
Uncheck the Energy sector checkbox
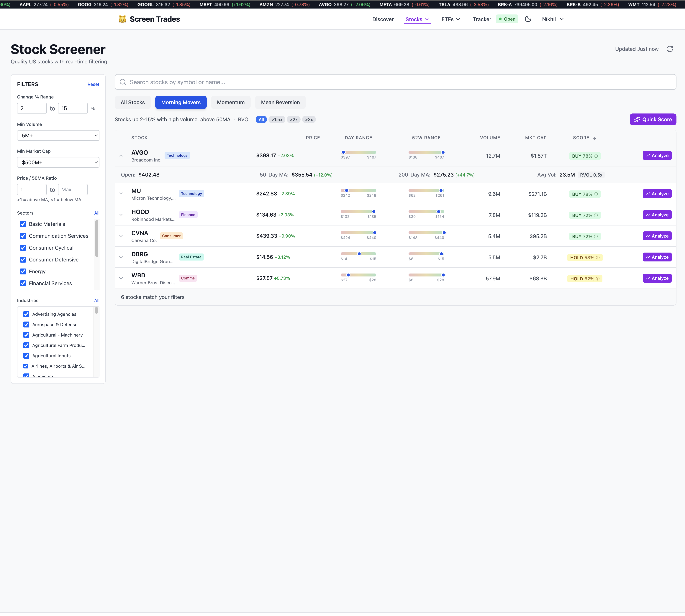(23, 271)
